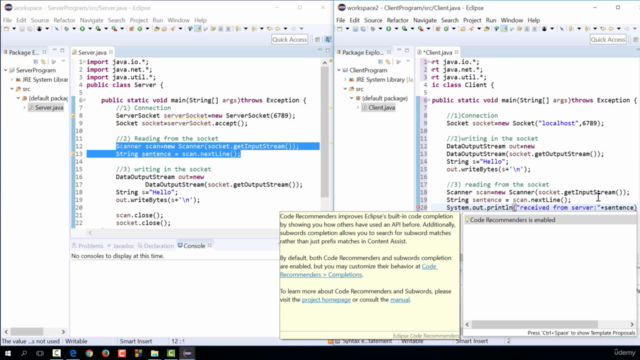The width and height of the screenshot is (640, 360).
Task: Toggle code folding on Server main method
Action: coord(84,100)
